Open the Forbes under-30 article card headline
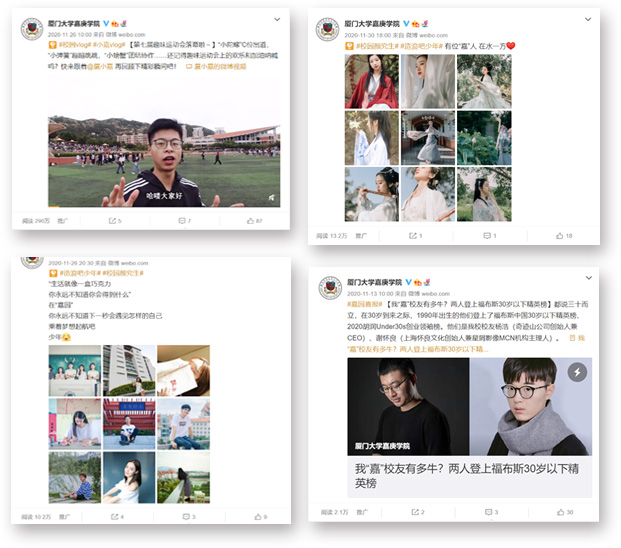 tap(468, 474)
